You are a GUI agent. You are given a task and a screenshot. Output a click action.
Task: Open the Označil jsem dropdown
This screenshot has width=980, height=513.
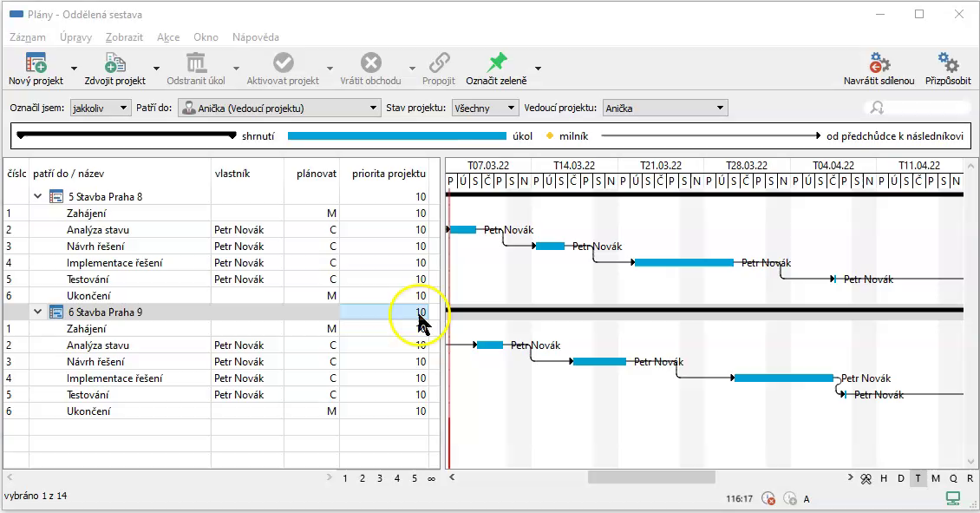point(100,108)
